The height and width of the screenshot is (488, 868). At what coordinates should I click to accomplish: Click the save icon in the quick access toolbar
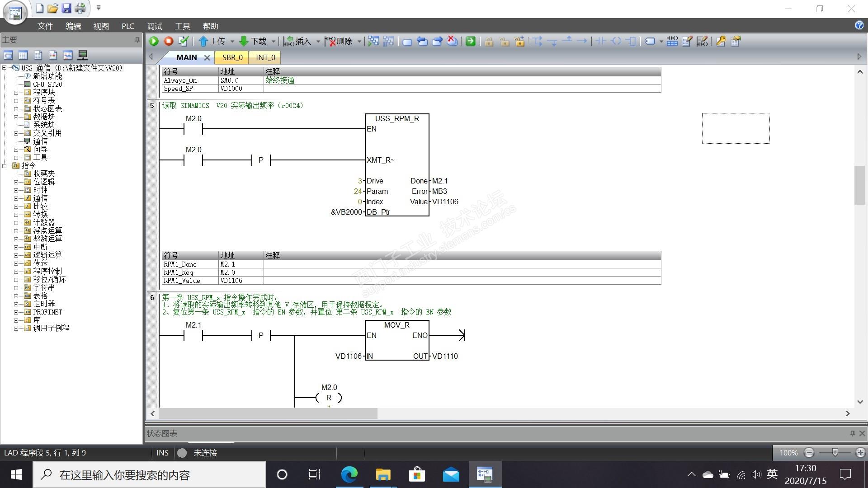(66, 8)
